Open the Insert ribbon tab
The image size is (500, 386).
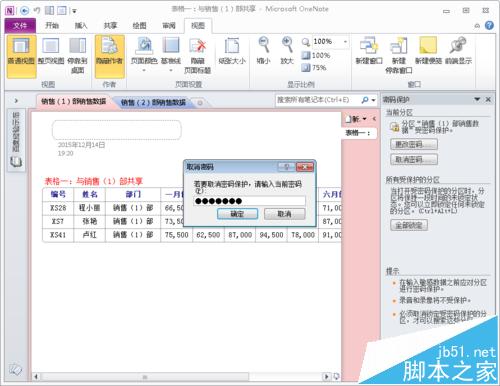point(81,25)
